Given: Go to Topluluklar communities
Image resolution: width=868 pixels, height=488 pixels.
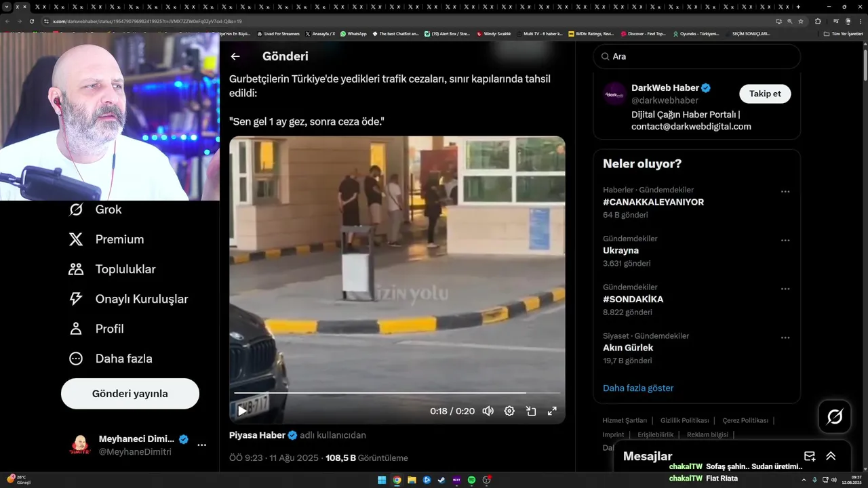Looking at the screenshot, I should (x=112, y=269).
